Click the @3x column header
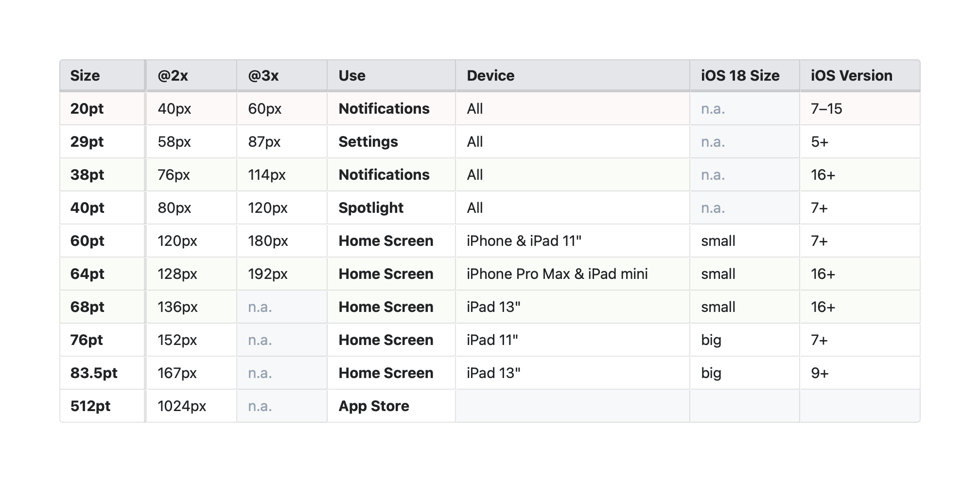Viewport: 980px width, 482px height. pos(263,76)
